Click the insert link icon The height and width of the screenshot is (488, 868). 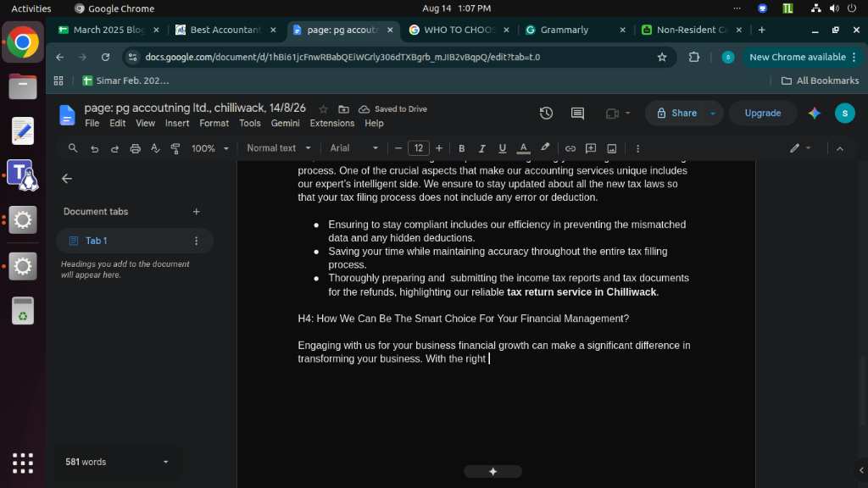[570, 148]
